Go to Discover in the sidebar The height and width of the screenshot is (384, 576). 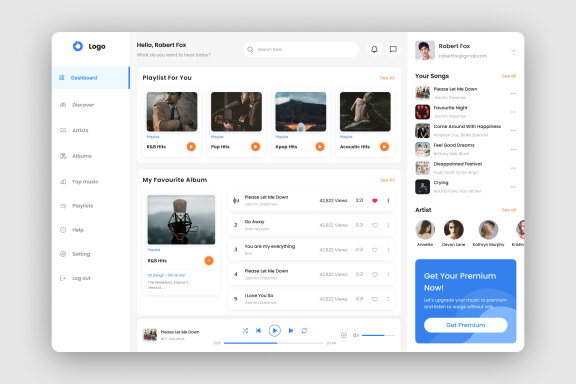77,105
